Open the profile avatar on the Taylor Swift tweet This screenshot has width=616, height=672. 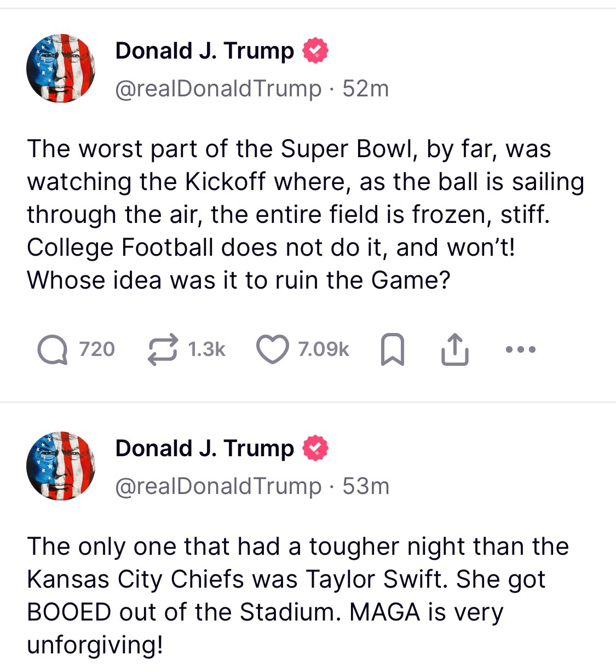click(x=60, y=466)
